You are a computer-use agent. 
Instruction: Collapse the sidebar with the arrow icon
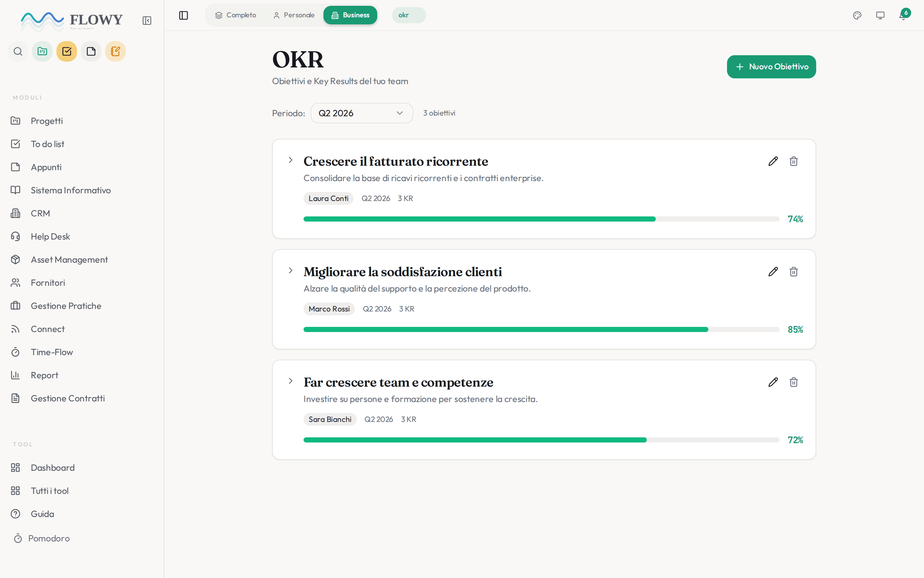point(147,21)
